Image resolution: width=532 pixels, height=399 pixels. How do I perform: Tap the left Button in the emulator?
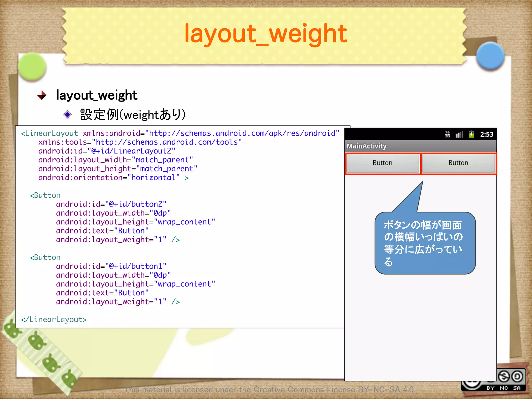coord(383,163)
